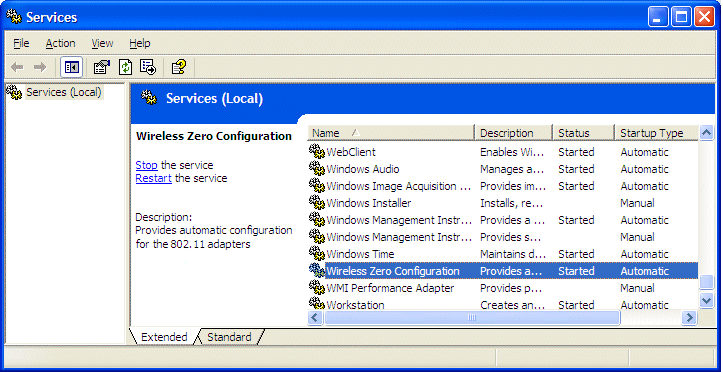Click the Export List toolbar icon
This screenshot has width=723, height=372.
pyautogui.click(x=148, y=67)
